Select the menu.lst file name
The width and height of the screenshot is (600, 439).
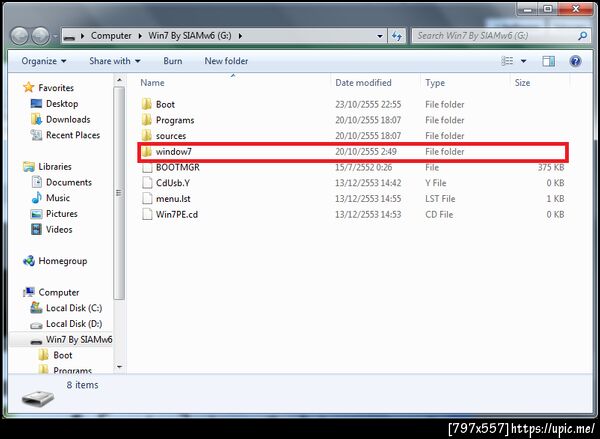pos(173,199)
